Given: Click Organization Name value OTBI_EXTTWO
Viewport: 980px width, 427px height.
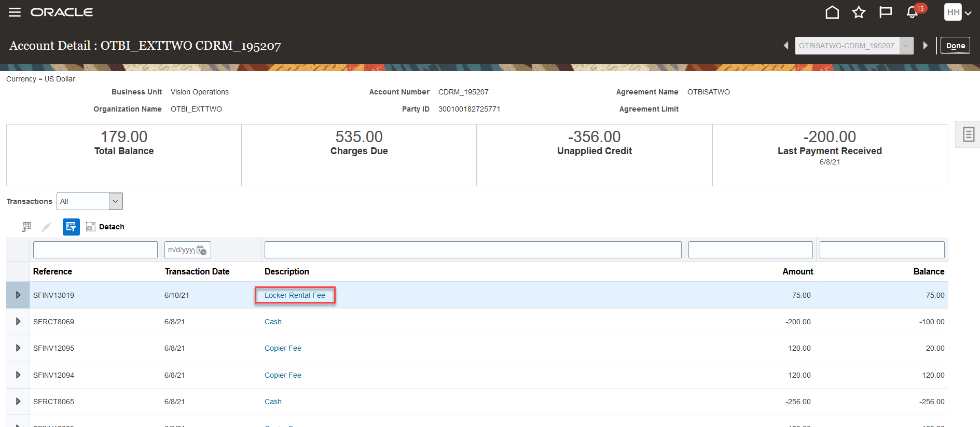Looking at the screenshot, I should pos(196,109).
